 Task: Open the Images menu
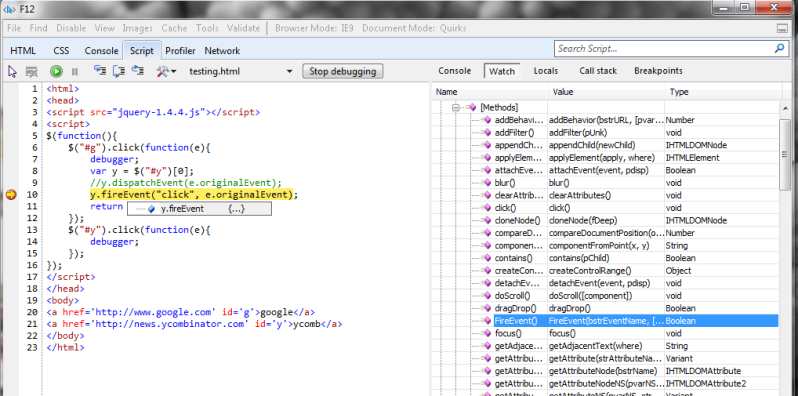(137, 29)
